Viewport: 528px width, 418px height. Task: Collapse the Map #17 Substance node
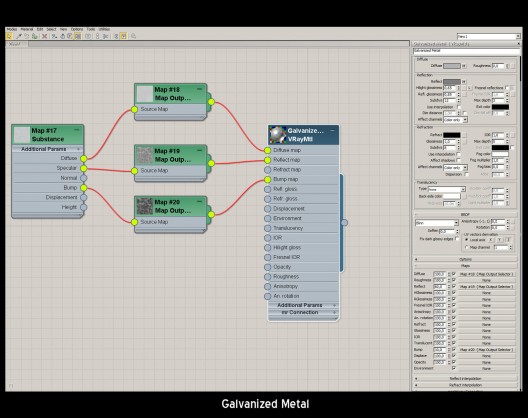click(x=76, y=130)
